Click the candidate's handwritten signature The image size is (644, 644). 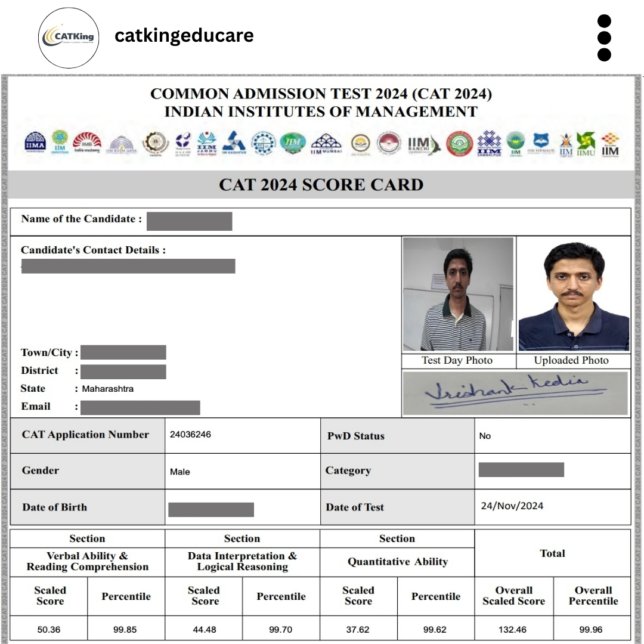515,393
